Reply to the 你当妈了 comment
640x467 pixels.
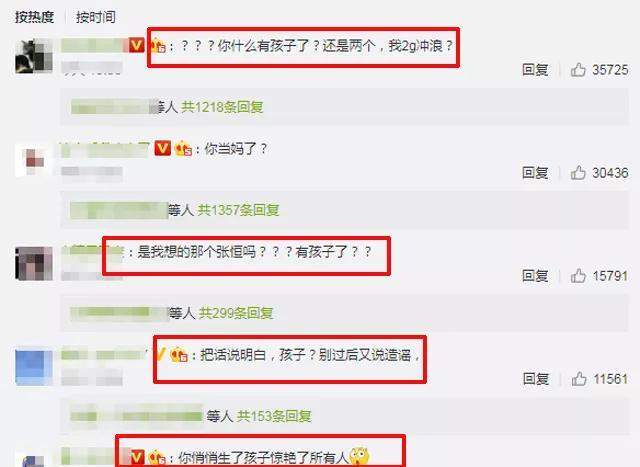tap(535, 173)
